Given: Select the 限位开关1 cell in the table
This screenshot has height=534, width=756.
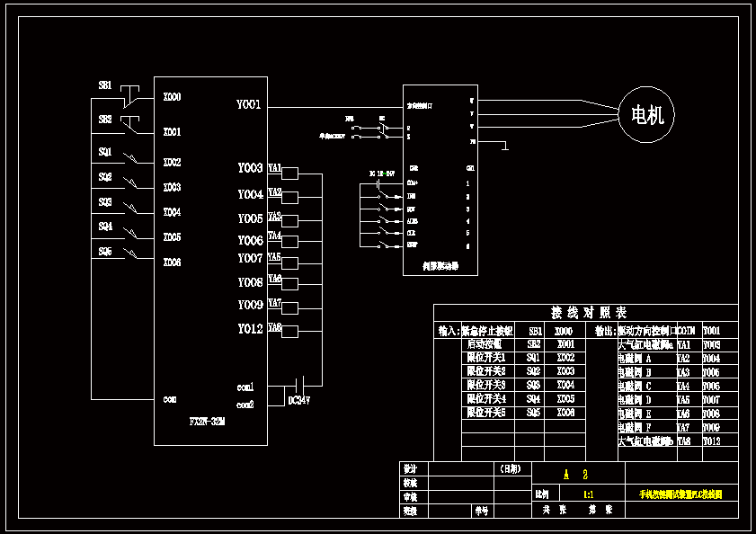Looking at the screenshot, I should click(x=486, y=358).
